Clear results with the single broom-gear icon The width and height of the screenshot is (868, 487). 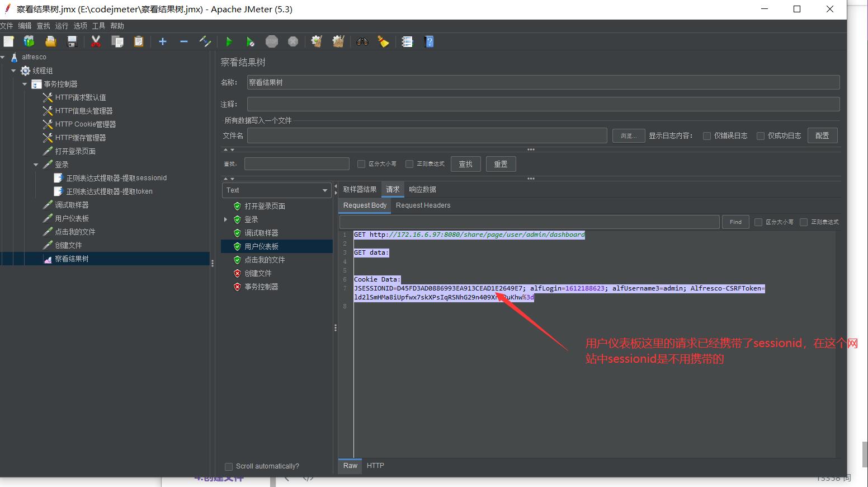tap(317, 41)
